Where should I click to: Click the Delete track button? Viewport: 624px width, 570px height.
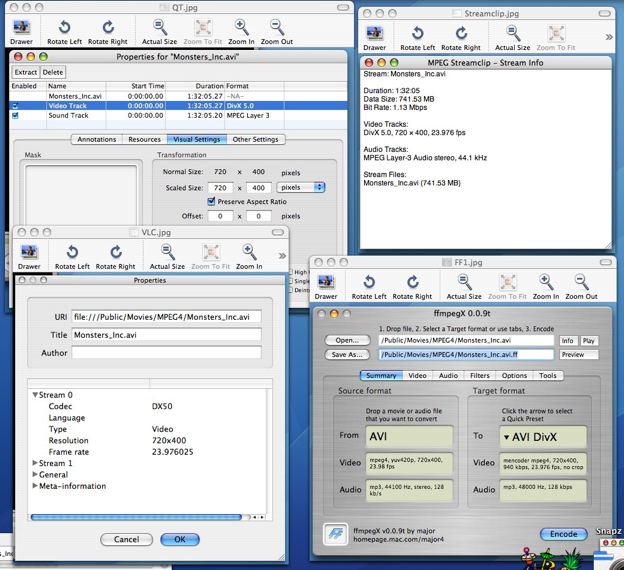coord(53,72)
